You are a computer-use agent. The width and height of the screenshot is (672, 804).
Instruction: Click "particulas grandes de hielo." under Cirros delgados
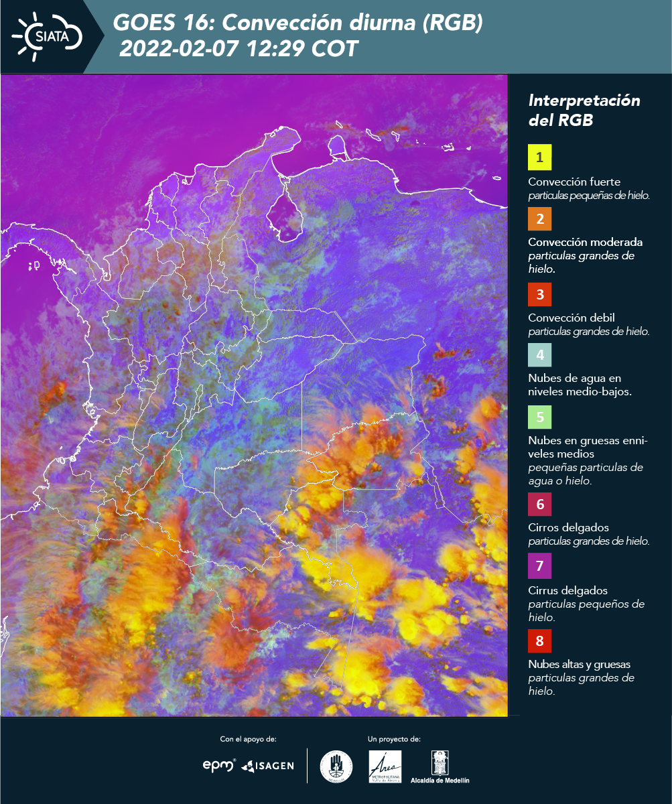click(x=589, y=541)
